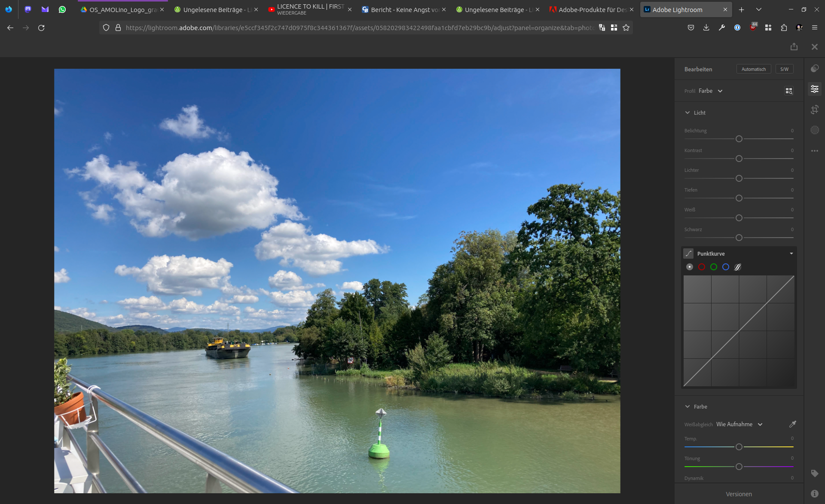Open the Profil Farbe dropdown
This screenshot has width=825, height=504.
tap(710, 91)
